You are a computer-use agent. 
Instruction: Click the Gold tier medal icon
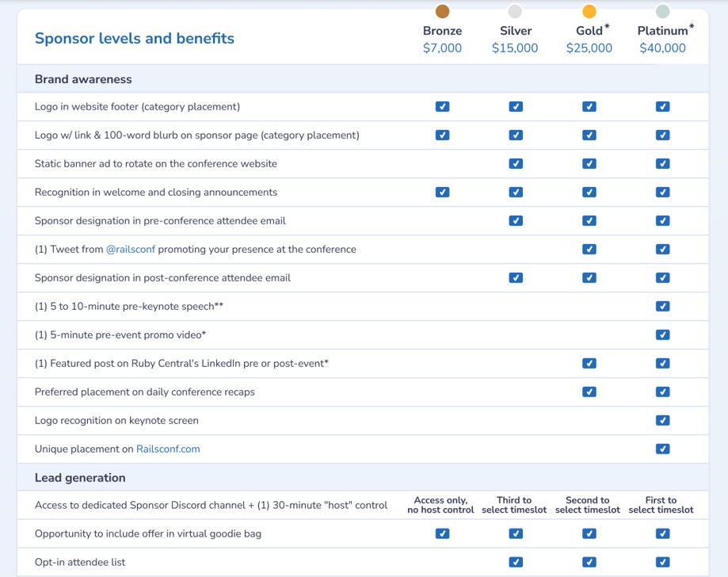pyautogui.click(x=589, y=11)
